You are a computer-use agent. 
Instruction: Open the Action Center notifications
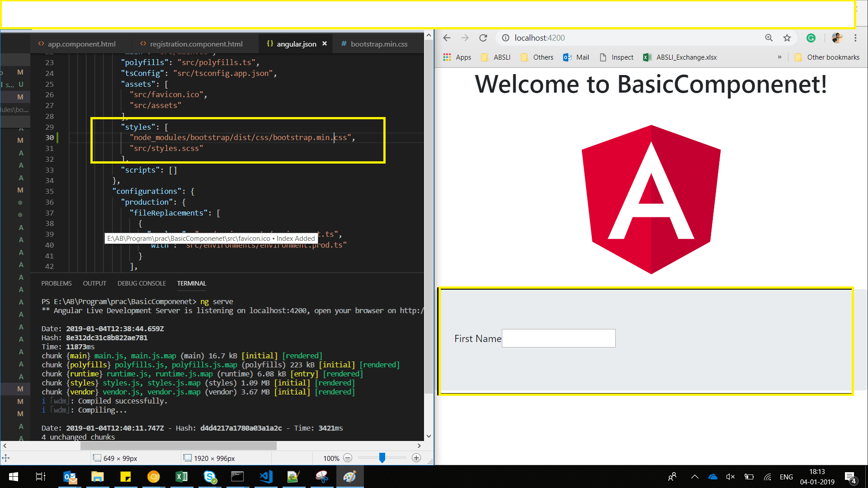[850, 477]
